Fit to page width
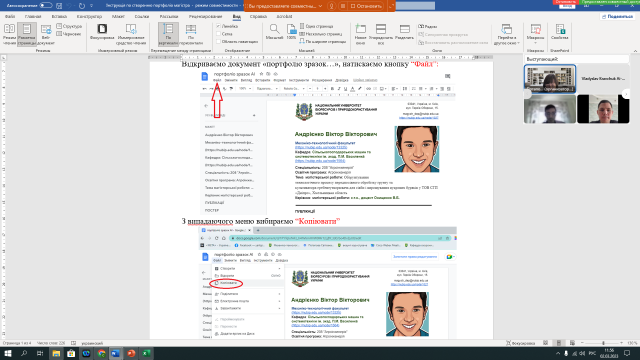This screenshot has height=360, width=640. pos(322,42)
